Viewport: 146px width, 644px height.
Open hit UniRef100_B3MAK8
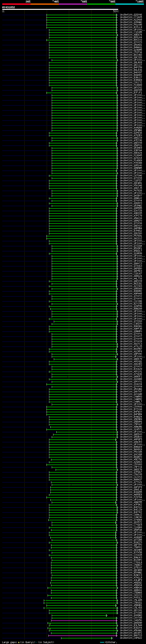tap(131, 80)
